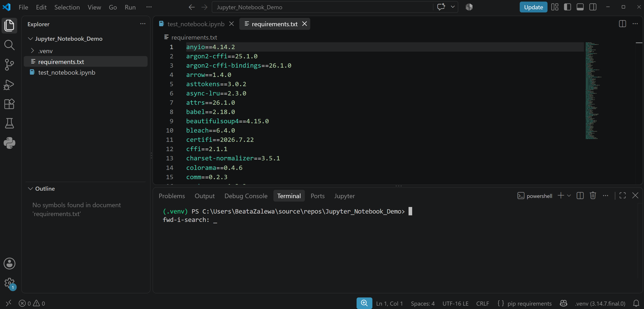Click the Update button
Image resolution: width=644 pixels, height=309 pixels.
[x=533, y=7]
